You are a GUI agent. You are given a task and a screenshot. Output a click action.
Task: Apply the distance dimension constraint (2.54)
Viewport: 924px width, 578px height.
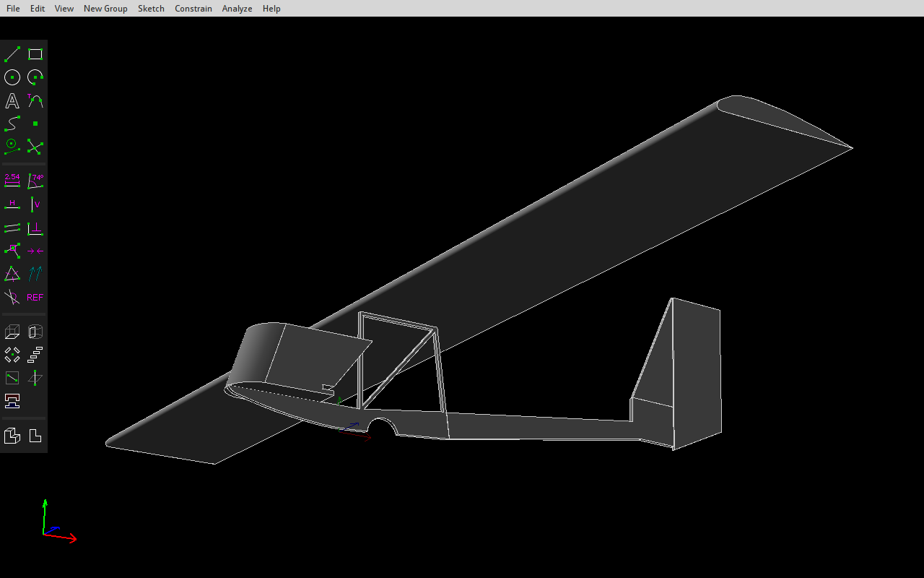coord(12,181)
